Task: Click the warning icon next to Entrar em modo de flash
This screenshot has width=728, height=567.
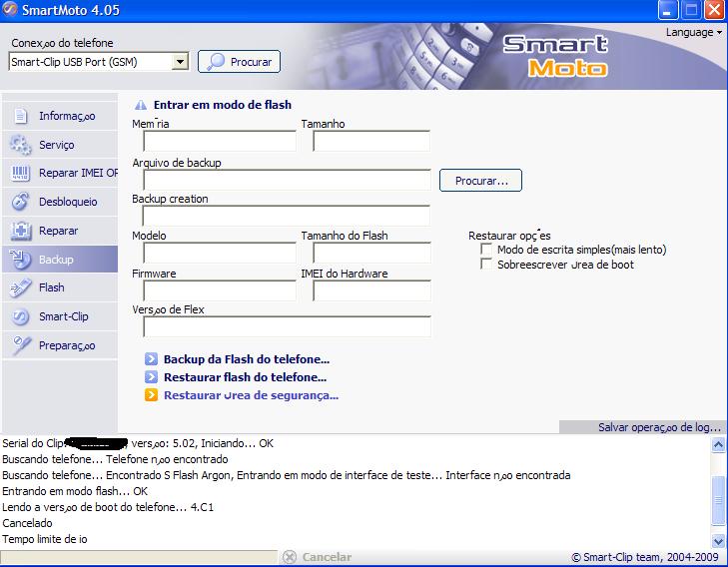Action: point(141,106)
